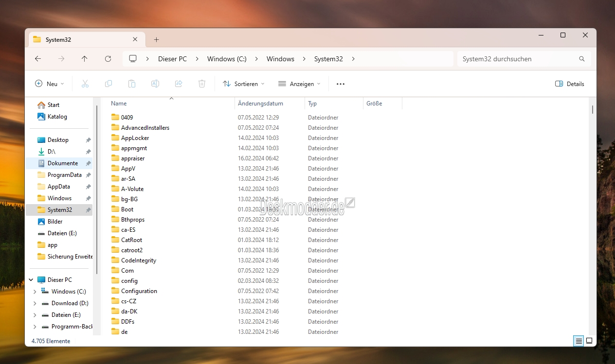Screen dimensions: 615x364
Task: Click the PC monitor icon in address bar
Action: (133, 59)
